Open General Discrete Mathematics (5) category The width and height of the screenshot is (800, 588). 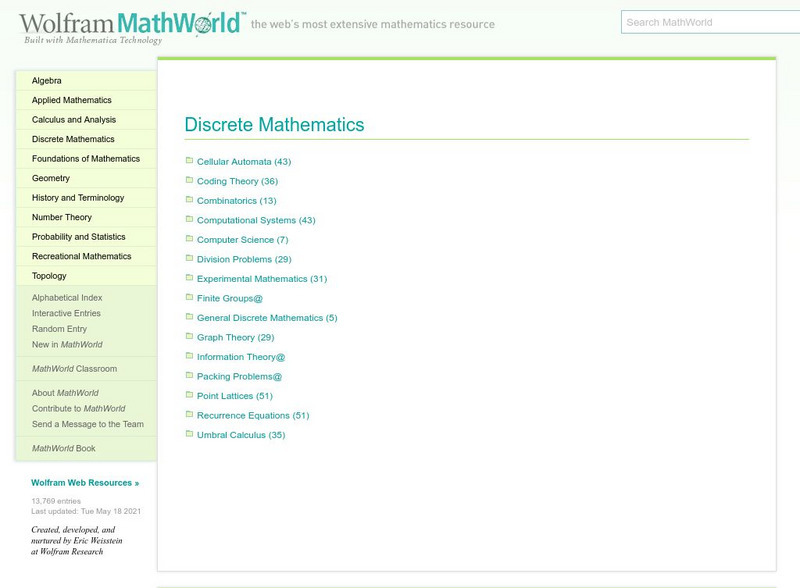267,318
